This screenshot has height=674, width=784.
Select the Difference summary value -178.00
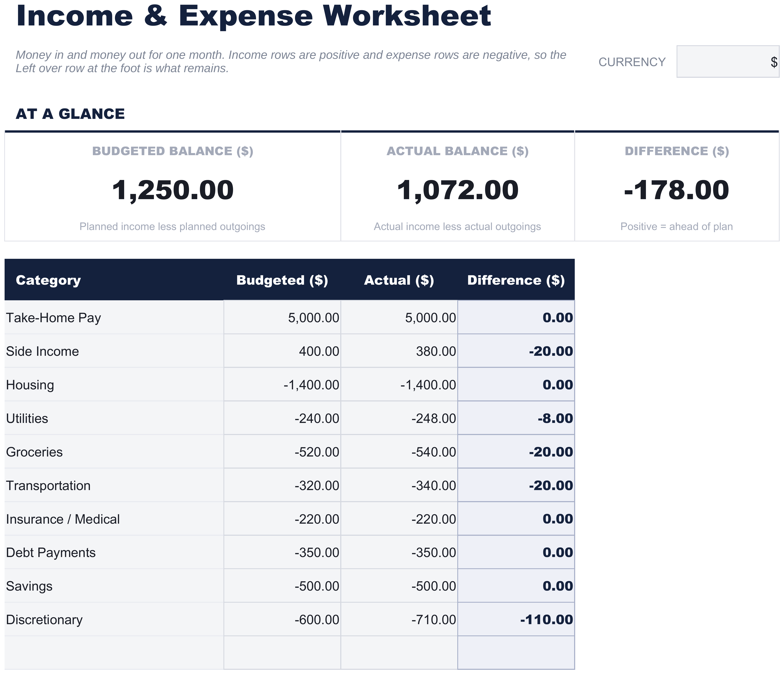pyautogui.click(x=677, y=190)
